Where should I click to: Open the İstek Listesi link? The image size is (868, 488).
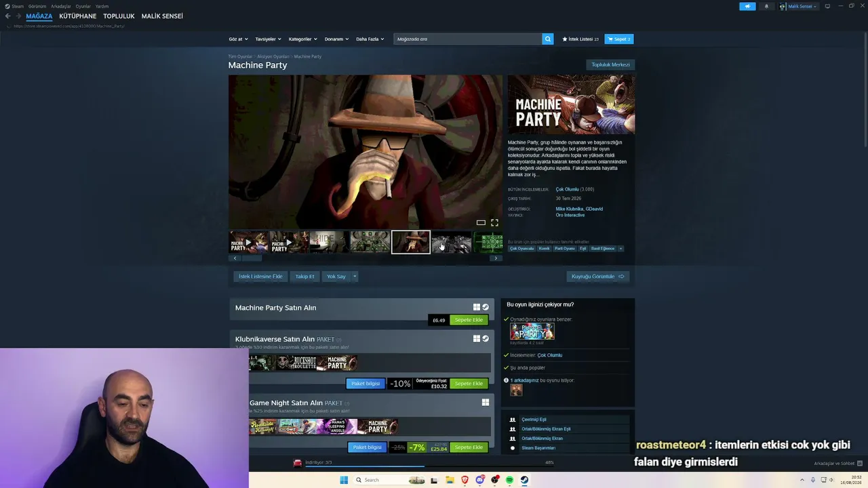[x=580, y=39]
